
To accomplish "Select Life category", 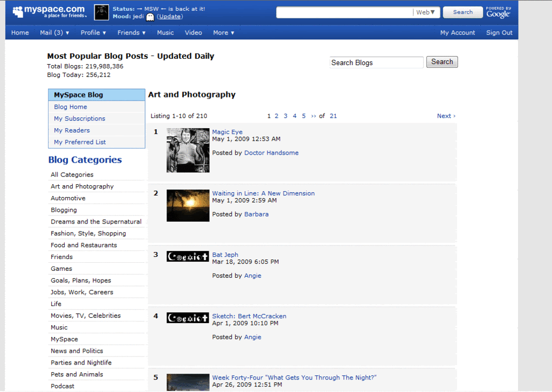I will pos(56,304).
